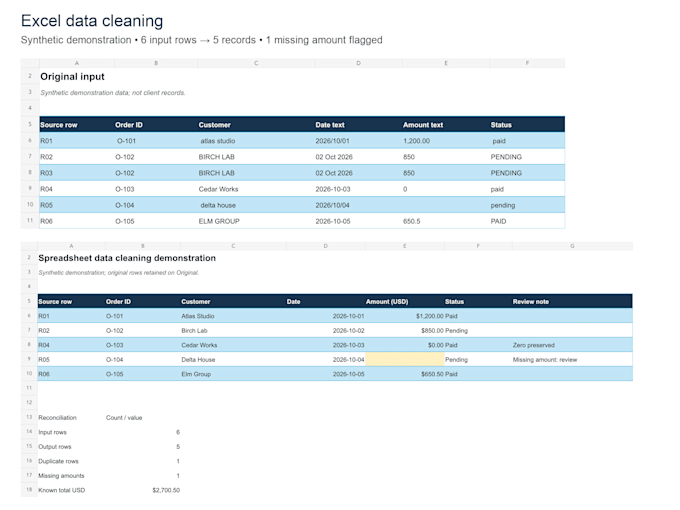Click the "Customer" header in Original input table
Screen dimensions: 680x510
click(x=214, y=125)
